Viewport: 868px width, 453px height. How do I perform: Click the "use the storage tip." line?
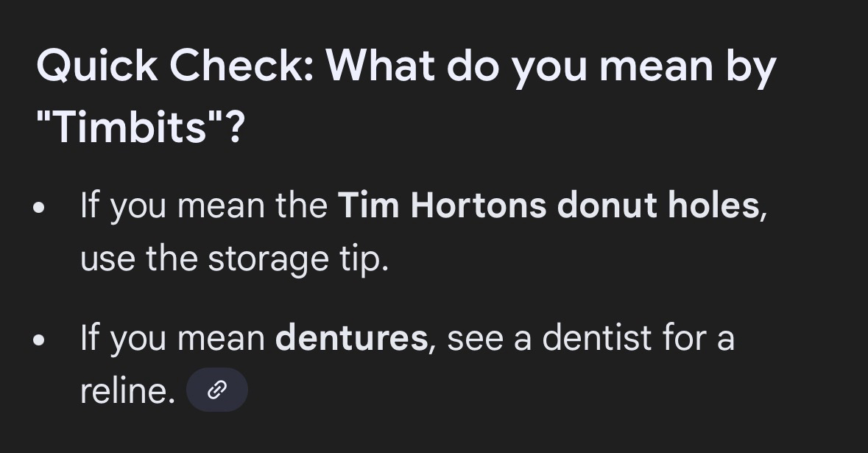(234, 258)
